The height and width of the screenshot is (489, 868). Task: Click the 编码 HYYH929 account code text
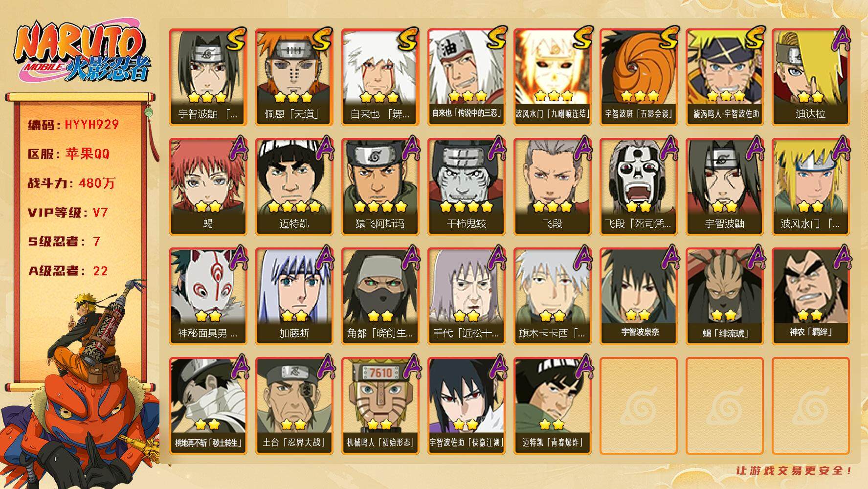tap(73, 125)
